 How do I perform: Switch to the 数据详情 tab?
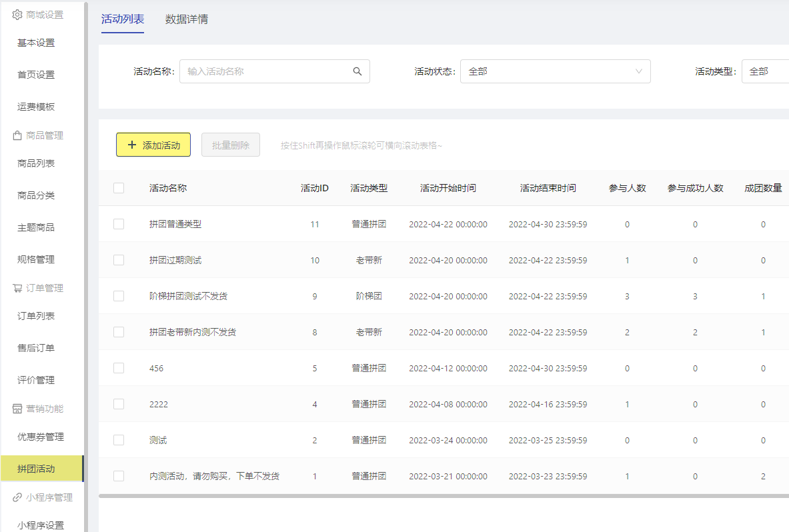coord(187,19)
